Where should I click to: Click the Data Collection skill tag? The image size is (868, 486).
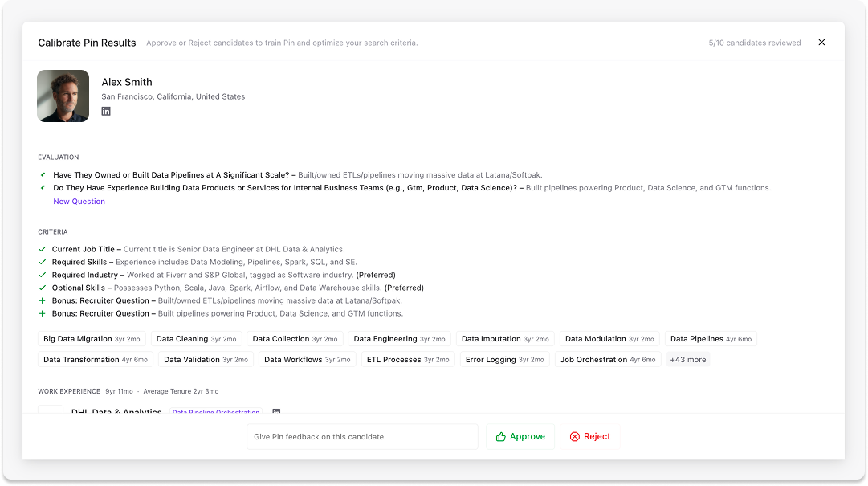coord(295,339)
